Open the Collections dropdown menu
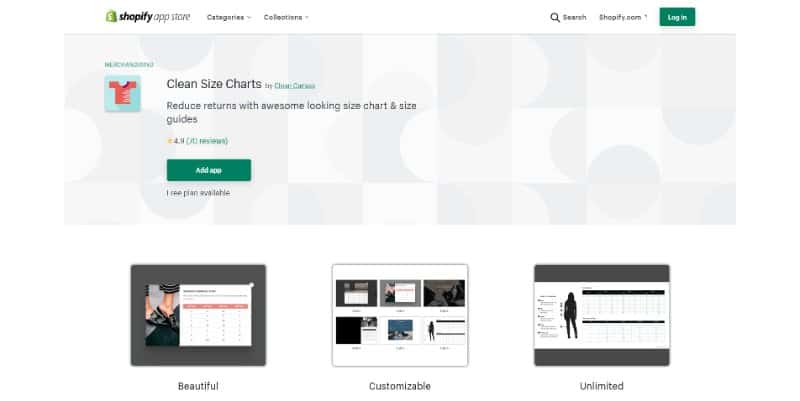800x401 pixels. [x=286, y=17]
